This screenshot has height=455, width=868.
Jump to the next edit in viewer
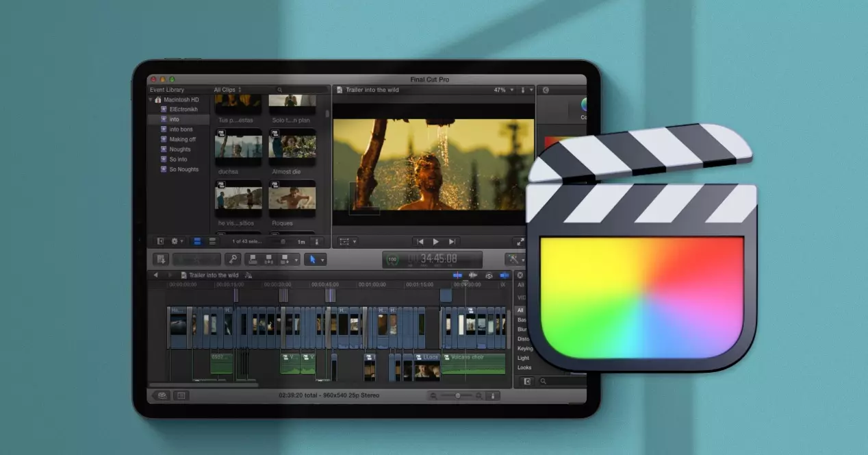click(x=452, y=242)
